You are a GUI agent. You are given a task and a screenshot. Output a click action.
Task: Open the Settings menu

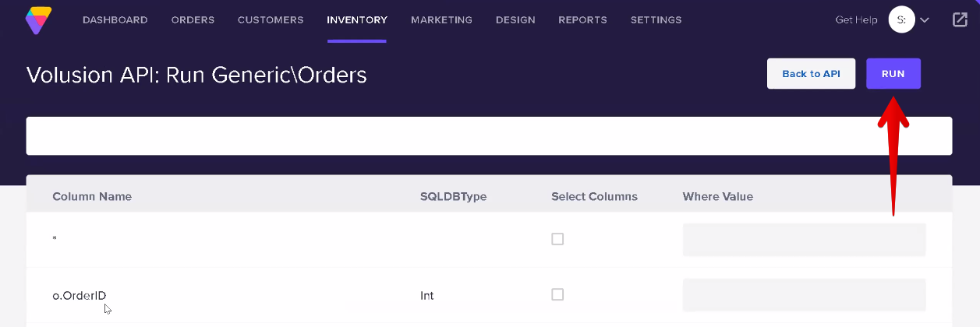pos(656,20)
